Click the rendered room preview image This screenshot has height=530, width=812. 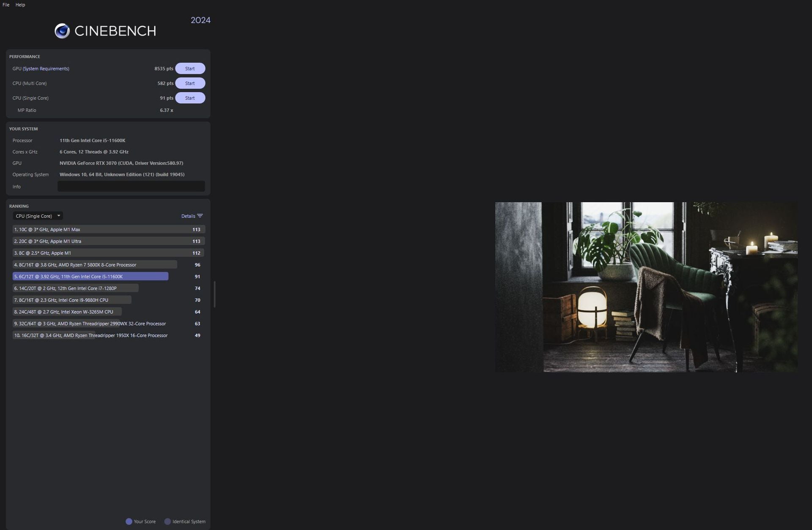click(646, 287)
